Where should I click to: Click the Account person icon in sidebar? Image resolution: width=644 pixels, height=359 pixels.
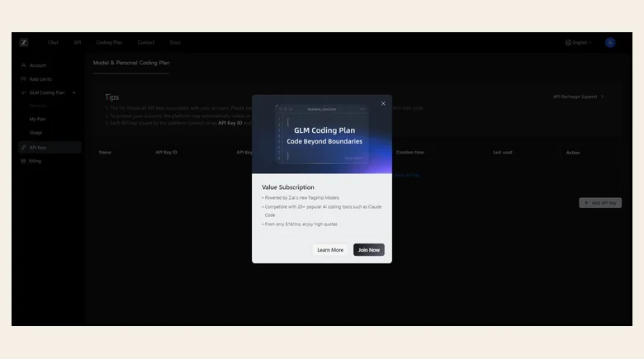coord(23,65)
